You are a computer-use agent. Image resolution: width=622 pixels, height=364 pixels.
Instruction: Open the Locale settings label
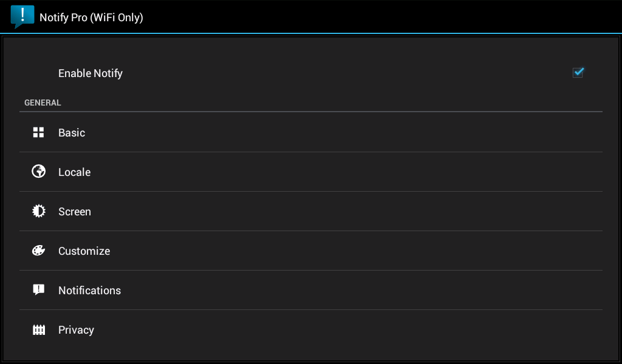[x=75, y=172]
